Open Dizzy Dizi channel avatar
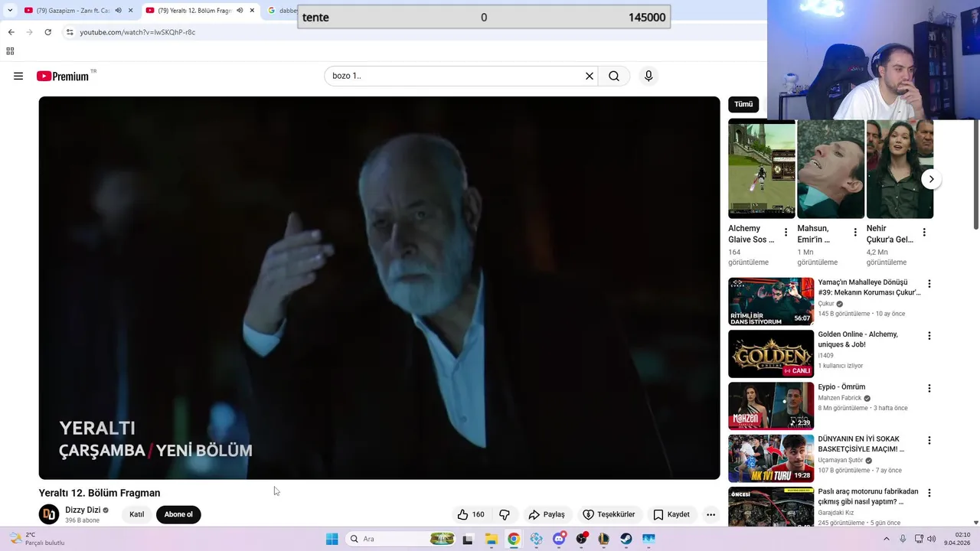Image resolution: width=980 pixels, height=551 pixels. pyautogui.click(x=49, y=514)
